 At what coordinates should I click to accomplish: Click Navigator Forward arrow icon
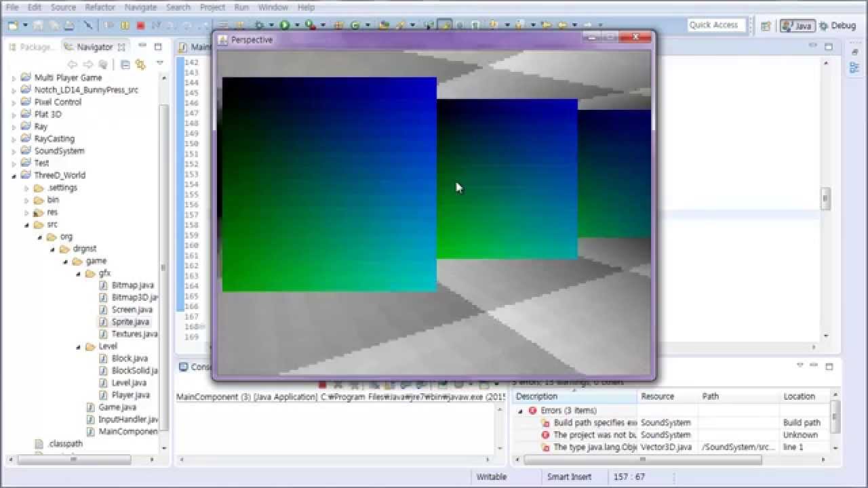[x=87, y=64]
